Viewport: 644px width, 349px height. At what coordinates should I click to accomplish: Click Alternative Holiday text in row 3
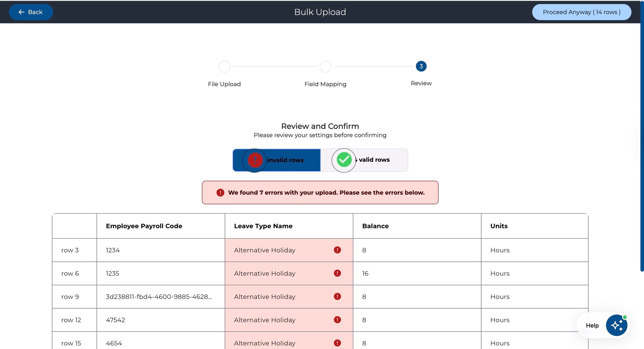pyautogui.click(x=265, y=250)
